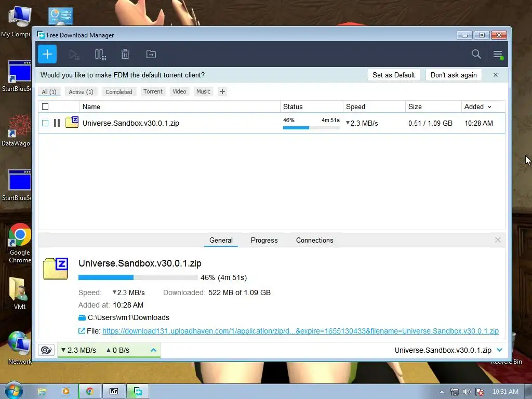Toggle snail mode speed limiter icon
The height and width of the screenshot is (399, 532).
pyautogui.click(x=46, y=350)
